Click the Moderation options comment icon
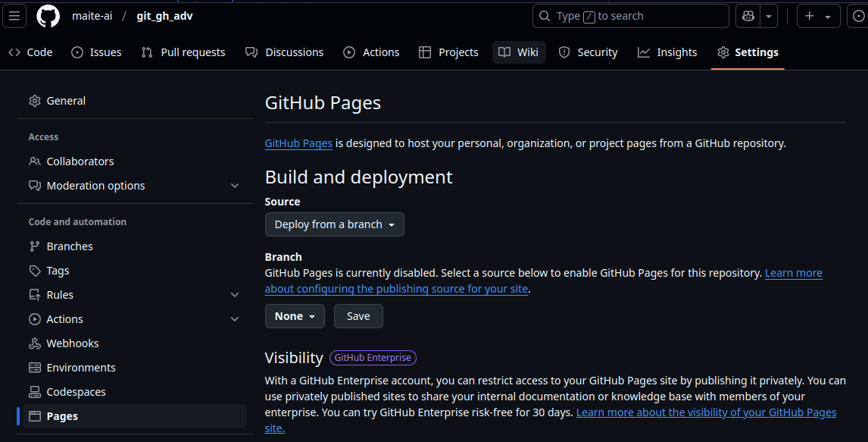 click(x=35, y=186)
